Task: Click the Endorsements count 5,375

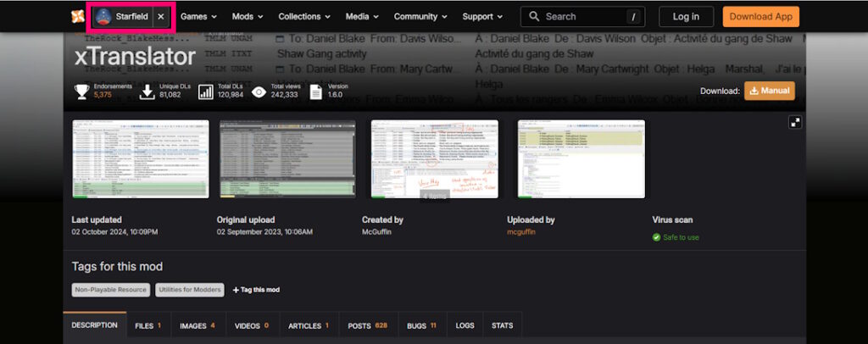Action: 103,95
